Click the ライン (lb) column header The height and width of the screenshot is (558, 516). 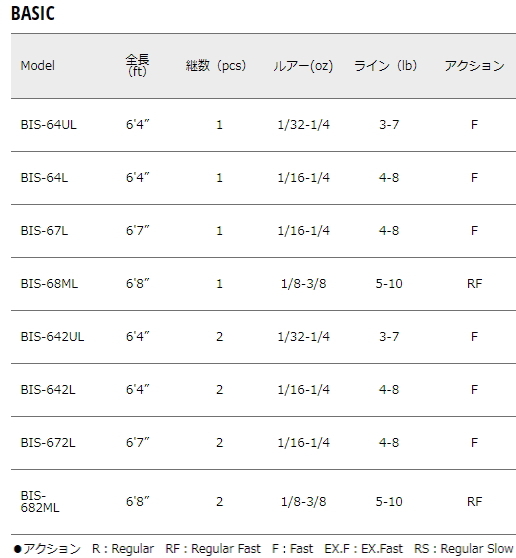[385, 65]
